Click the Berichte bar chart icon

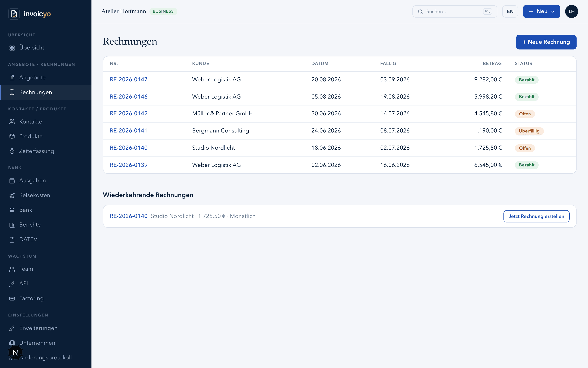click(12, 225)
